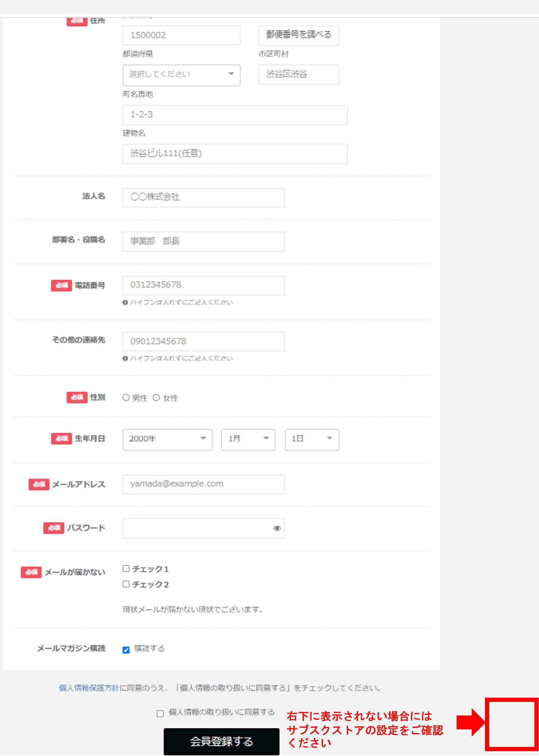Viewport: 539px width, 756px height.
Task: Click the メールマガジン購読 label
Action: 71,648
